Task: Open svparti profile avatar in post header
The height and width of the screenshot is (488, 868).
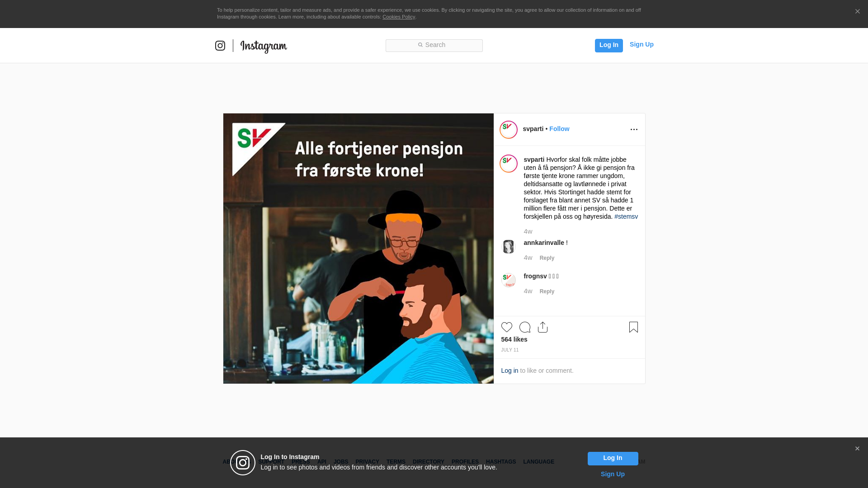Action: coord(509,130)
